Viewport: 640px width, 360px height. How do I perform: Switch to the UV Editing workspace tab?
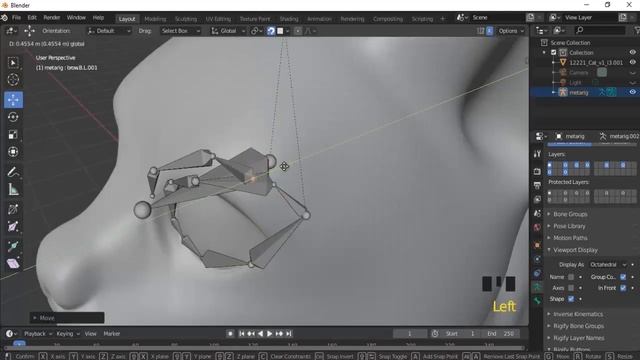[218, 19]
